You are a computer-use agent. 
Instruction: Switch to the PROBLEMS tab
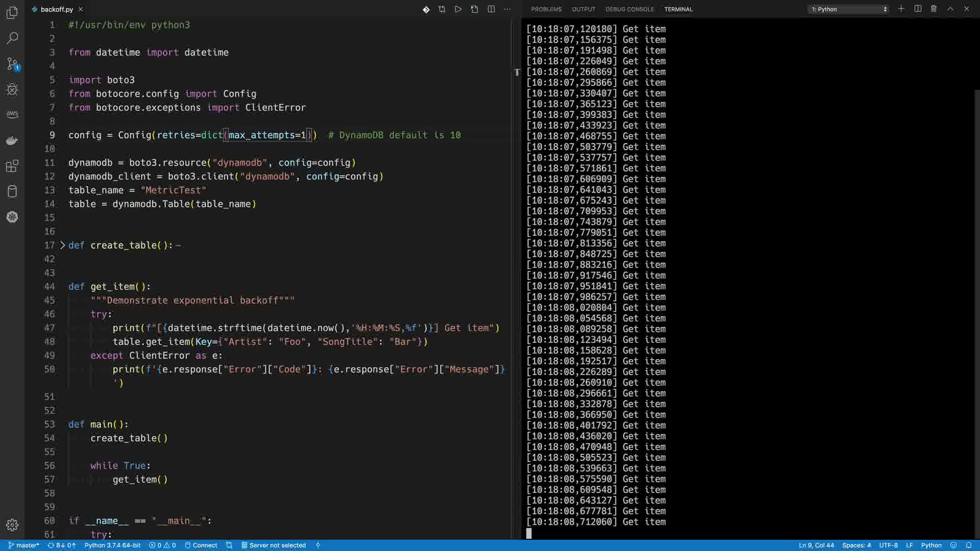click(x=546, y=9)
